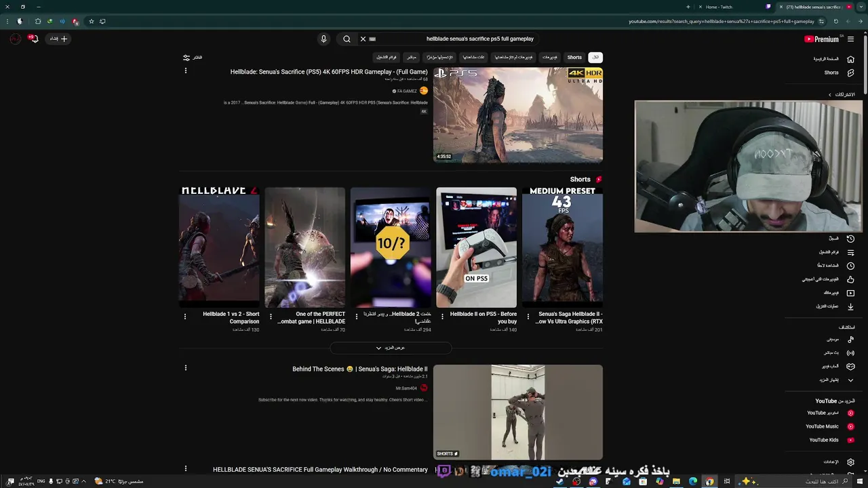Open the notifications bell
This screenshot has width=868, height=488.
[x=34, y=39]
